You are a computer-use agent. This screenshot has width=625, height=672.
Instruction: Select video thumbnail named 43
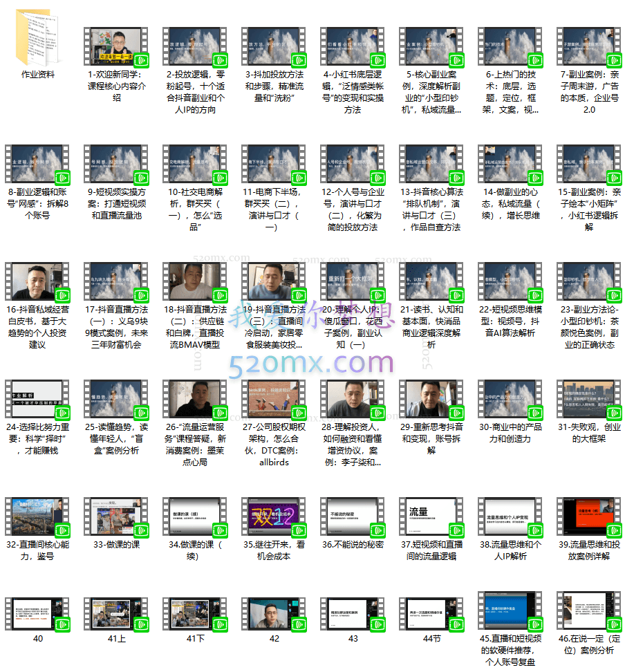coord(353,615)
